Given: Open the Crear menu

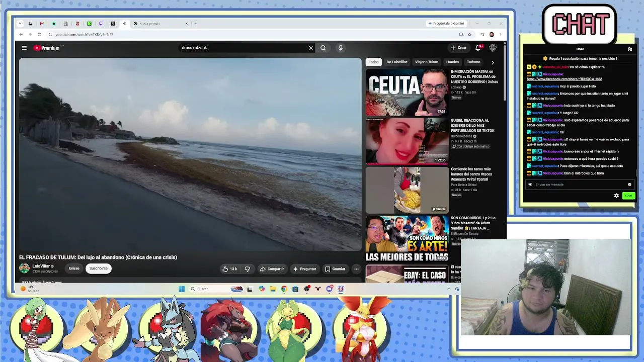Looking at the screenshot, I should click(459, 48).
